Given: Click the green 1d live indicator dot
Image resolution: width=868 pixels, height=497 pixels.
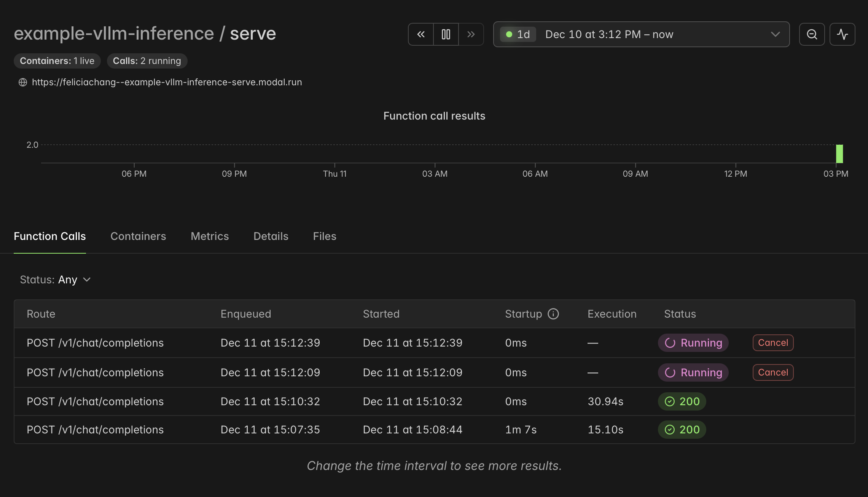Looking at the screenshot, I should 509,34.
